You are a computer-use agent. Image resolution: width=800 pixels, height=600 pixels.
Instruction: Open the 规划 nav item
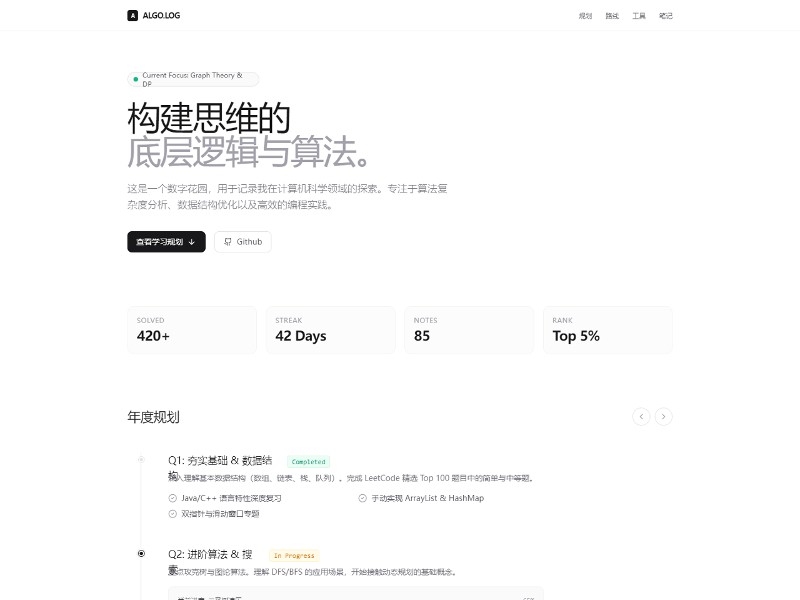(x=585, y=16)
